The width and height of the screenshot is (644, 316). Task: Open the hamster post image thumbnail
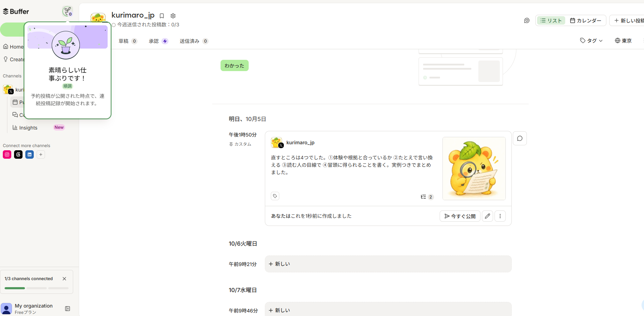(x=474, y=169)
